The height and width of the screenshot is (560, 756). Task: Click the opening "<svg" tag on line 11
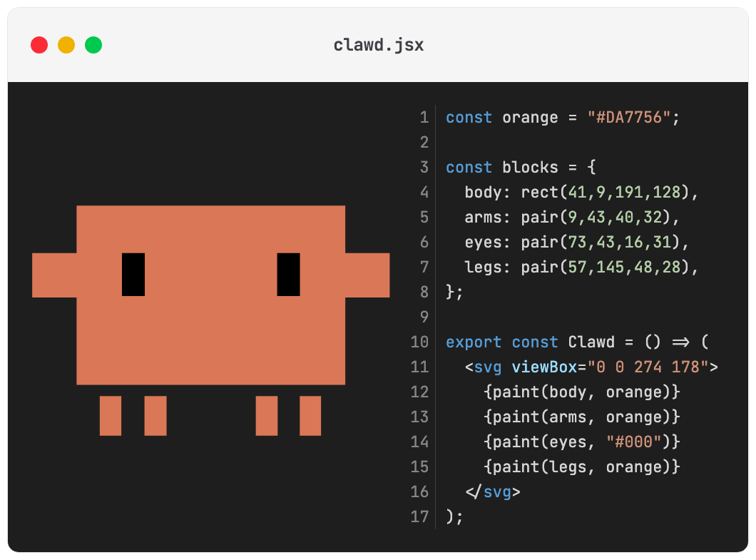pyautogui.click(x=483, y=367)
